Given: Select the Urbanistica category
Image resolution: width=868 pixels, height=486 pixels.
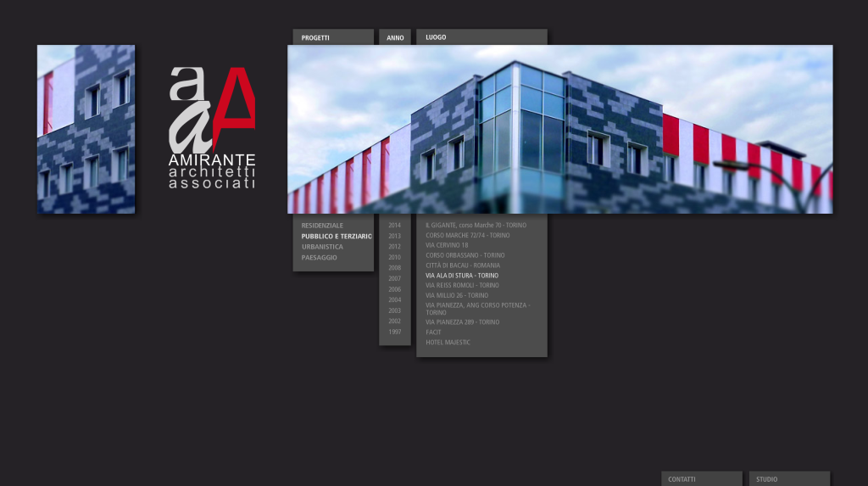Looking at the screenshot, I should click(x=322, y=247).
